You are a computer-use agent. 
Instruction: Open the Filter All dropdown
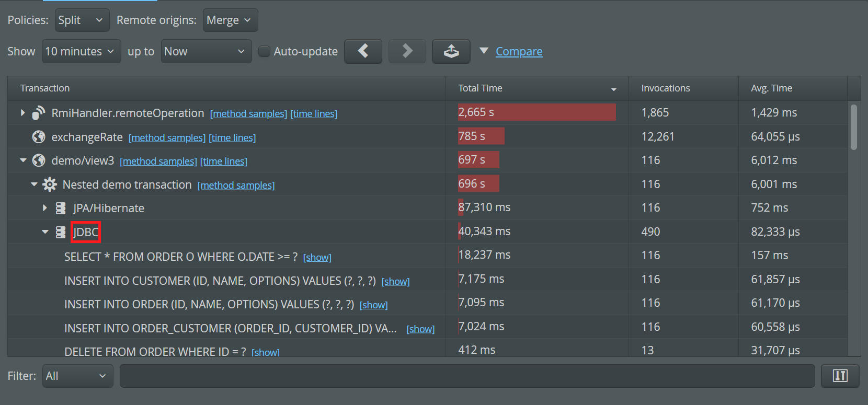(77, 376)
